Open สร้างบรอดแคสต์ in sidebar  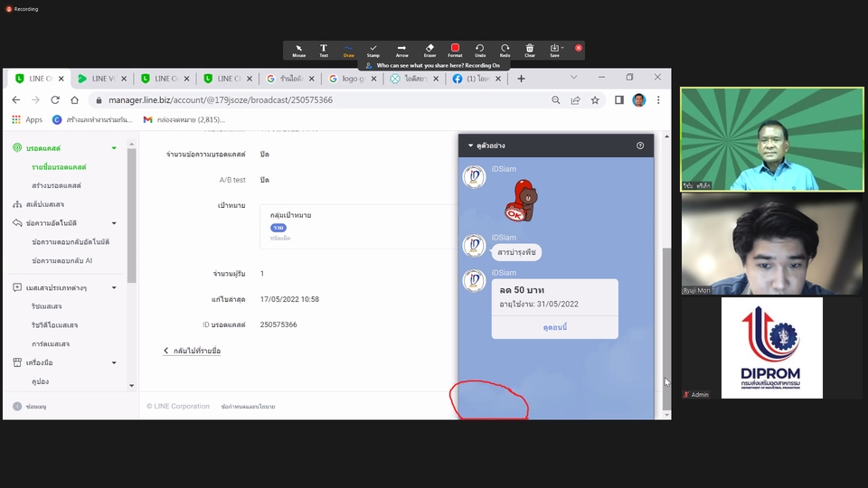pyautogui.click(x=56, y=185)
